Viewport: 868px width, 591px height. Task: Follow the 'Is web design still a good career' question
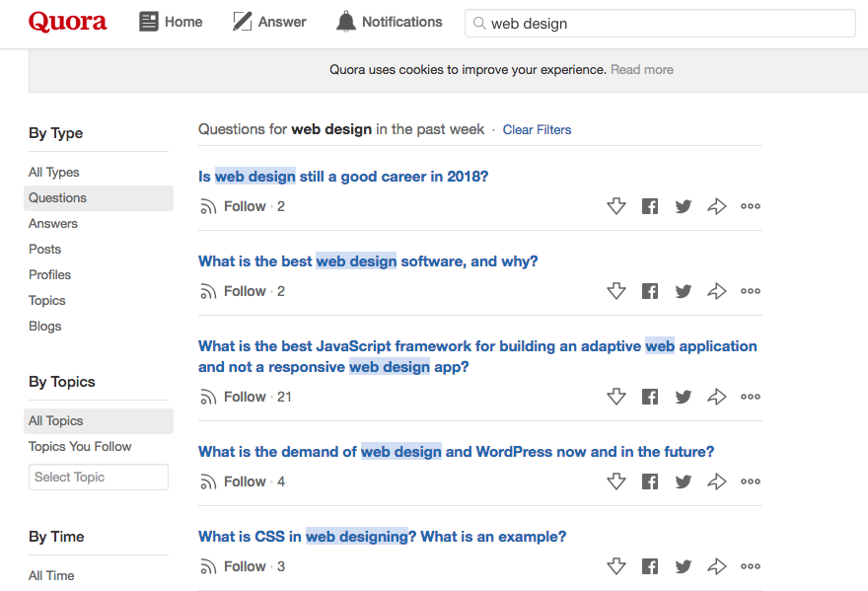click(233, 206)
